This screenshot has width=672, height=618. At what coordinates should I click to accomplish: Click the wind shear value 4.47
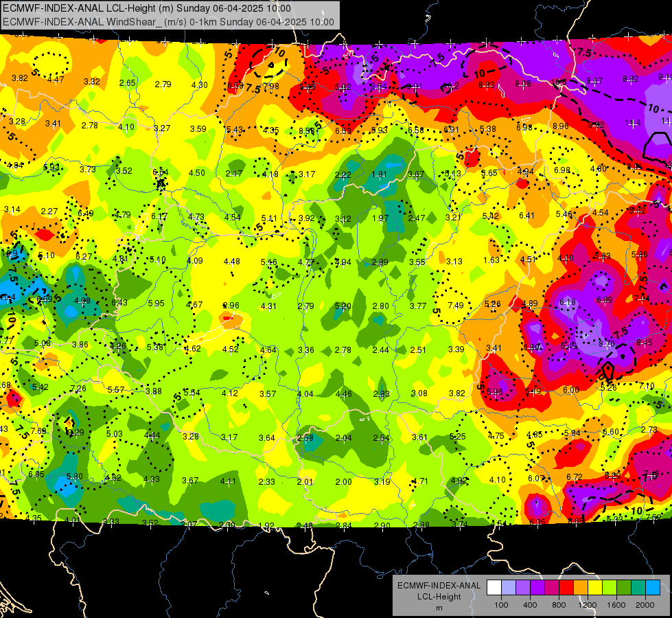click(56, 79)
